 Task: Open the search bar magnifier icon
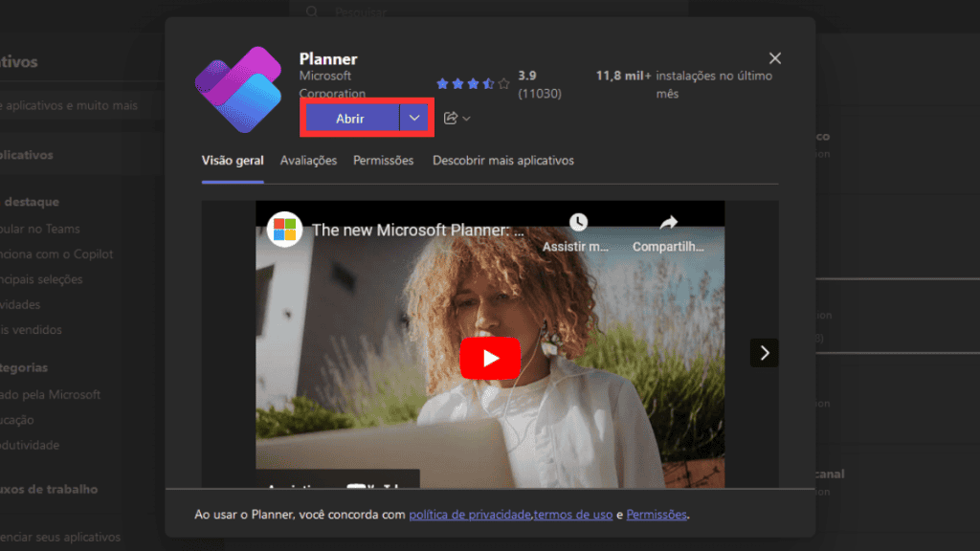tap(311, 11)
